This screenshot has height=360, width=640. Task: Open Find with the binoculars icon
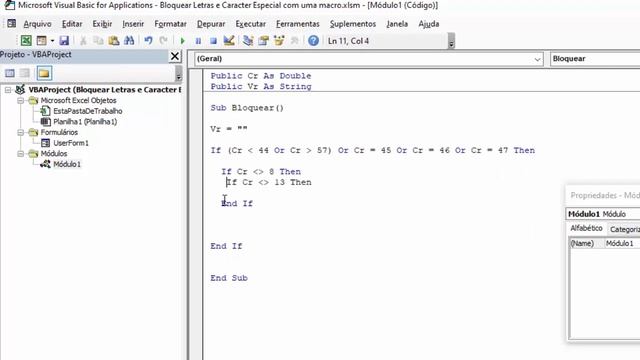pyautogui.click(x=129, y=40)
